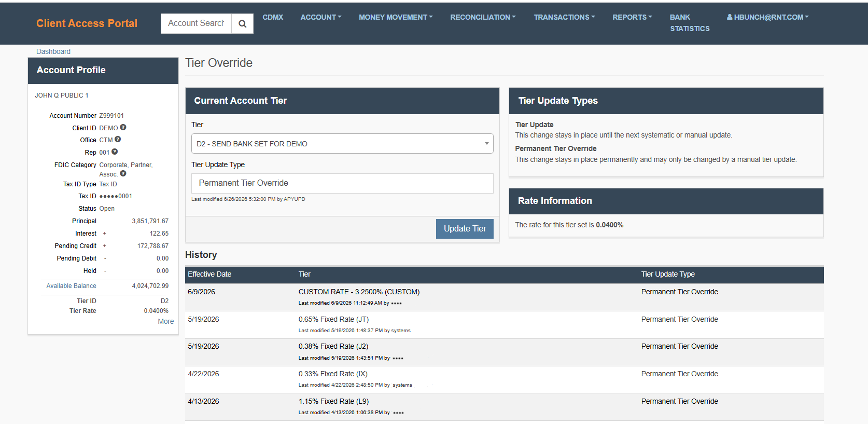Click the Account Profile panel header
Screen dimensions: 868x424
103,70
